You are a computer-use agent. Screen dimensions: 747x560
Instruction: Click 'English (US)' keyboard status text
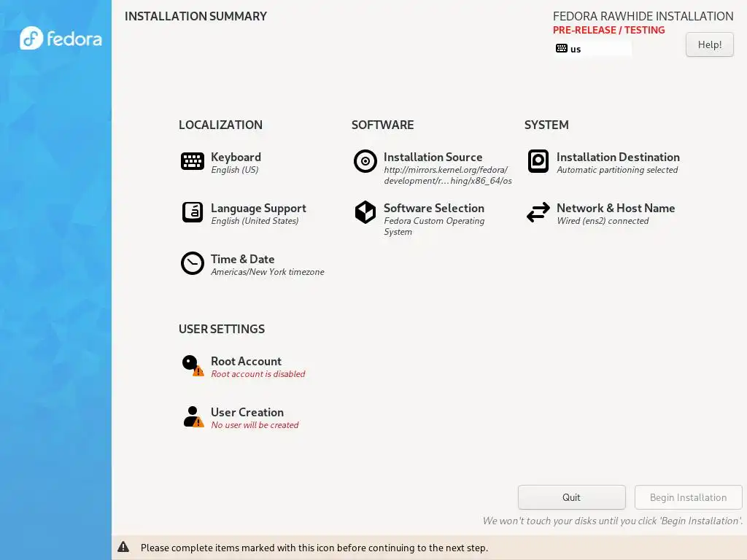(235, 170)
